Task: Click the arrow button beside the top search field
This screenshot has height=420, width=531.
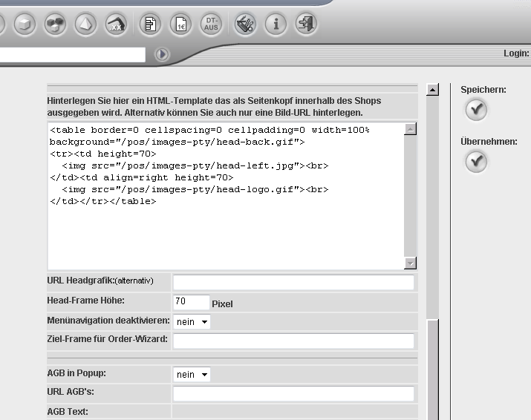Action: (162, 54)
